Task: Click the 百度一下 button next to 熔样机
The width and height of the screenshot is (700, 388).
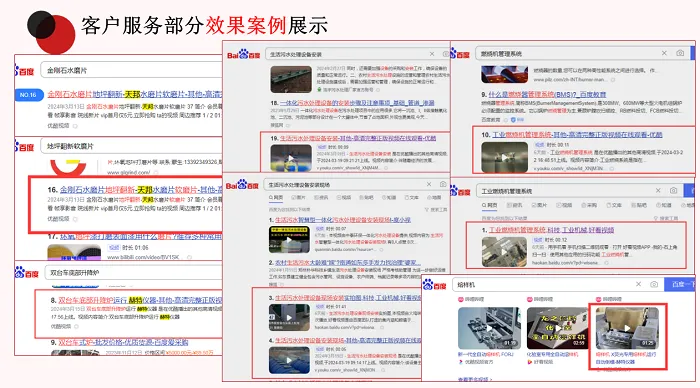Action: click(x=680, y=284)
